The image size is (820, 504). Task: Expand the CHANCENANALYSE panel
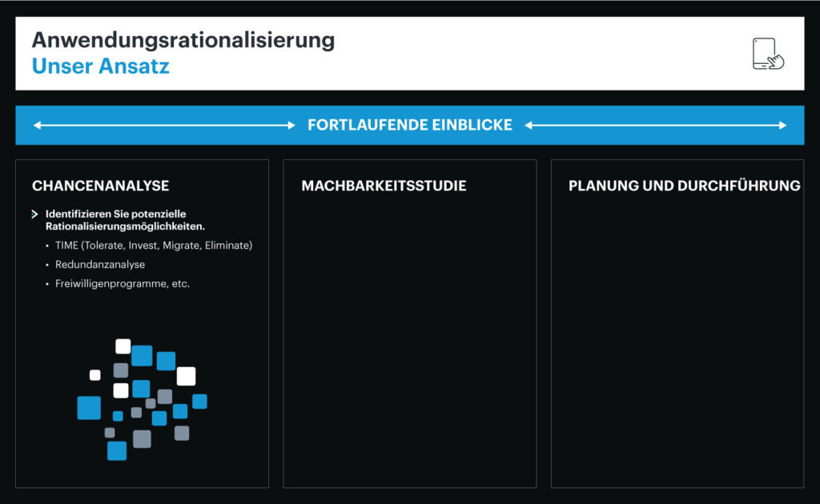[x=99, y=186]
